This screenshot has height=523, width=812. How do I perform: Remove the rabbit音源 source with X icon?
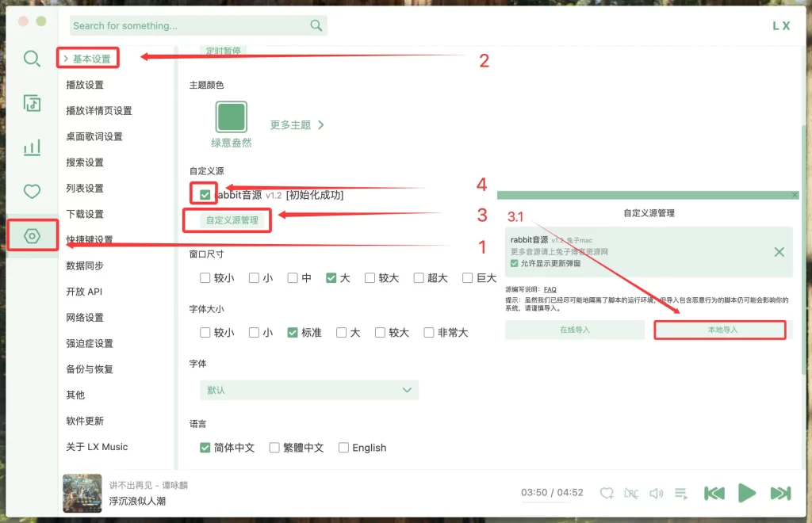[x=779, y=252]
